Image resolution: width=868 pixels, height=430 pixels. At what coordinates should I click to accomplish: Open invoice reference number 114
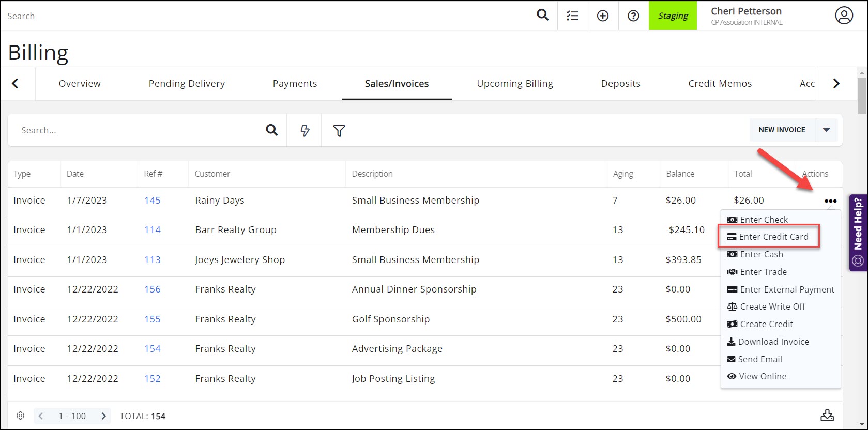[x=153, y=230]
